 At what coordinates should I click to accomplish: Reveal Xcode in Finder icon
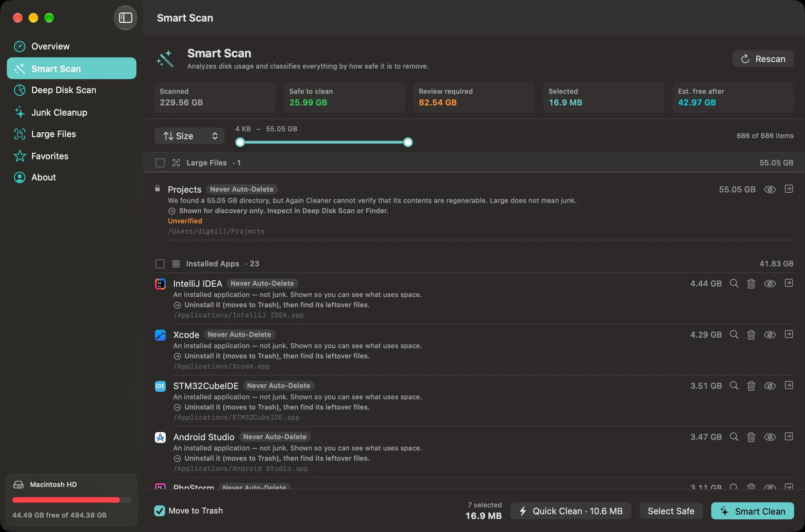click(789, 334)
